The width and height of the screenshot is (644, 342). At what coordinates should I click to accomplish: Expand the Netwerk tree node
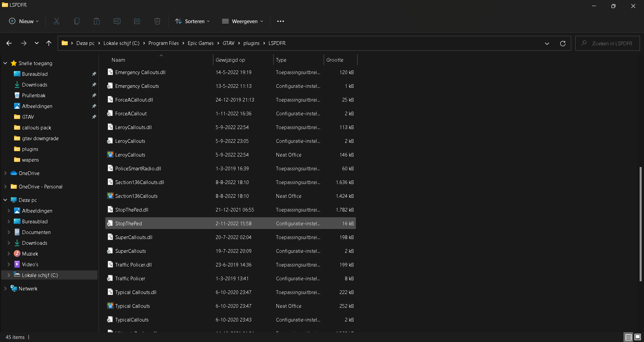tap(5, 288)
